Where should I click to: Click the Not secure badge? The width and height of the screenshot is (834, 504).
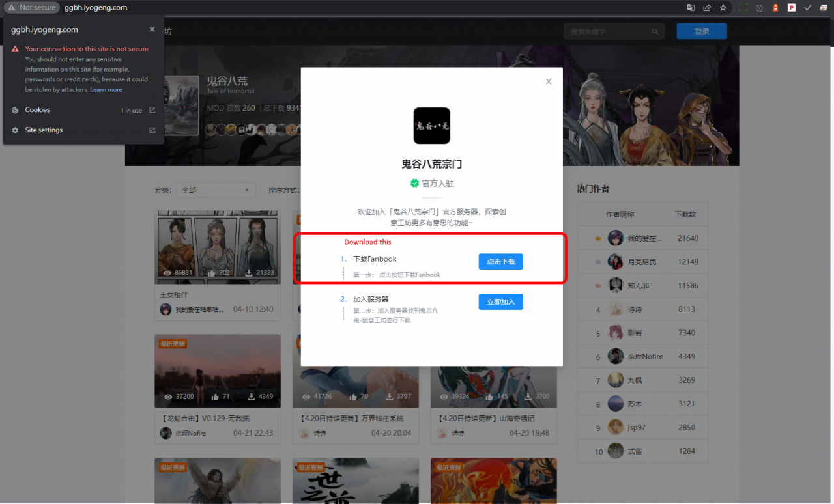(x=31, y=8)
